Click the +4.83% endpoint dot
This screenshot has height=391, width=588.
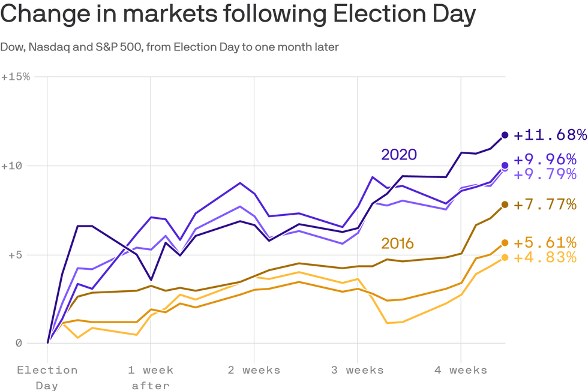point(505,257)
